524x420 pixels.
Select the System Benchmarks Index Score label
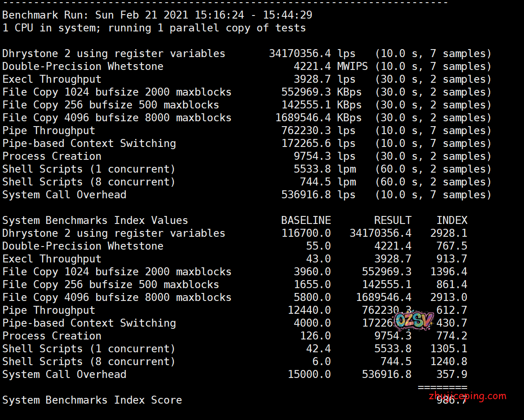pyautogui.click(x=92, y=400)
